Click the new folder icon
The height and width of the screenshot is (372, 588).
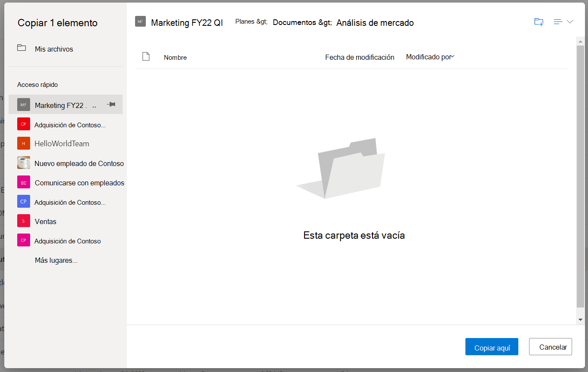[x=539, y=22]
